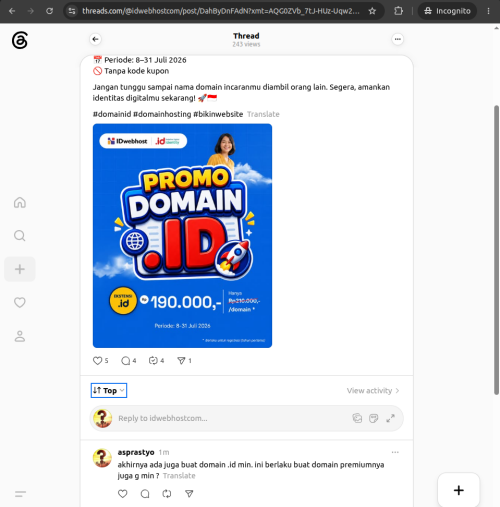This screenshot has width=500, height=507.
Task: Open Search from sidebar
Action: tap(20, 236)
